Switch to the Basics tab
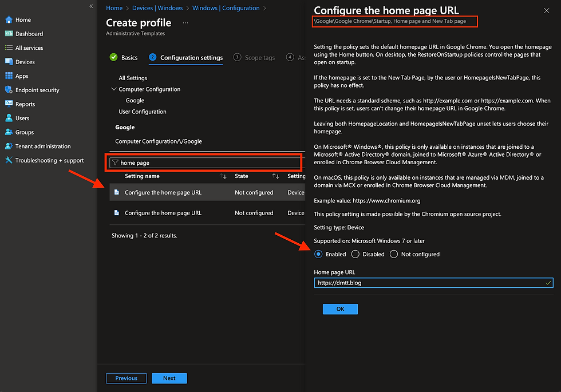 pos(129,57)
